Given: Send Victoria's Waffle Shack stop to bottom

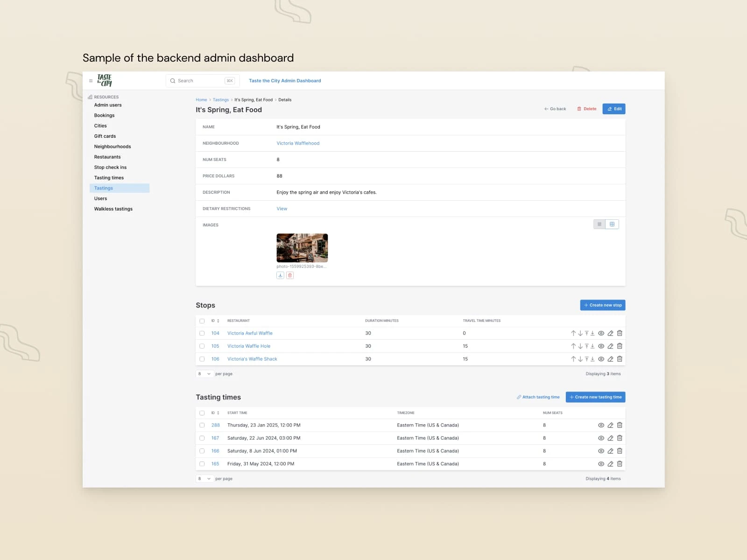Looking at the screenshot, I should click(592, 359).
